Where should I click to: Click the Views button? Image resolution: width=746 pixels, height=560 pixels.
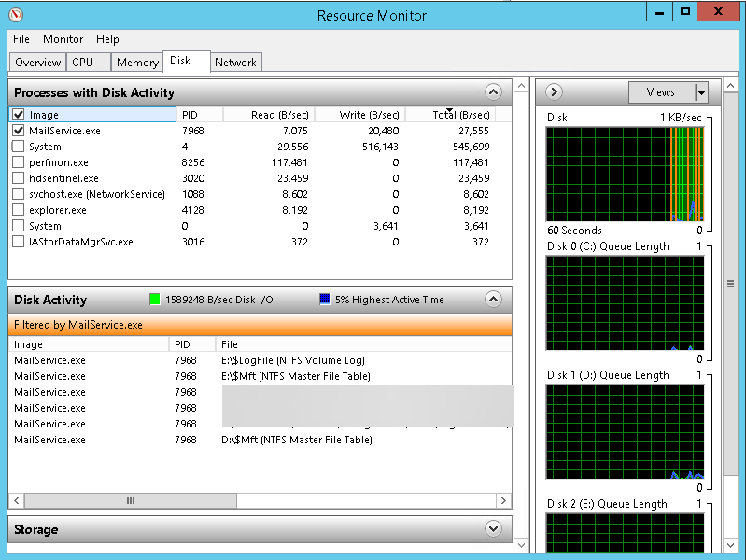(x=660, y=92)
